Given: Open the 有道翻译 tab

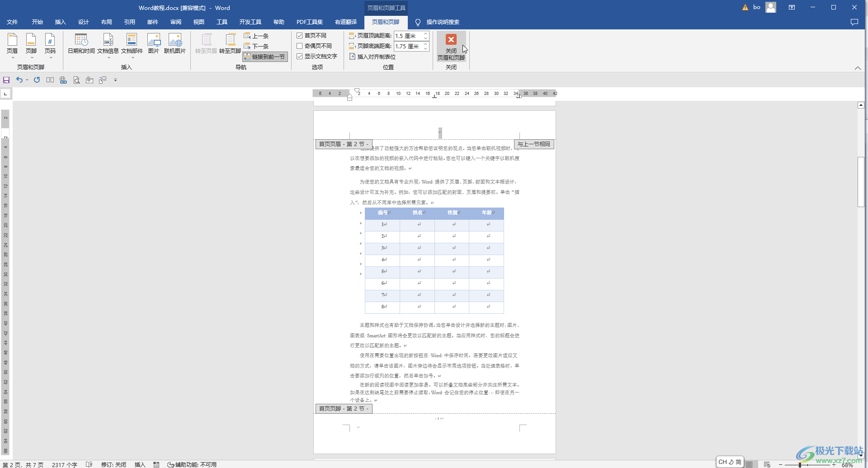Looking at the screenshot, I should (346, 22).
